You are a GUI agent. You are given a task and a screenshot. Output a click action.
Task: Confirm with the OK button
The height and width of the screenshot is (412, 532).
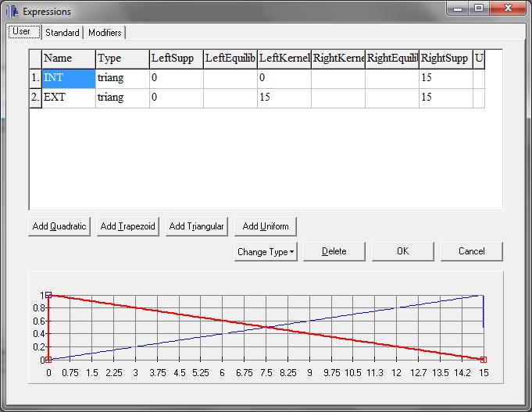click(403, 251)
